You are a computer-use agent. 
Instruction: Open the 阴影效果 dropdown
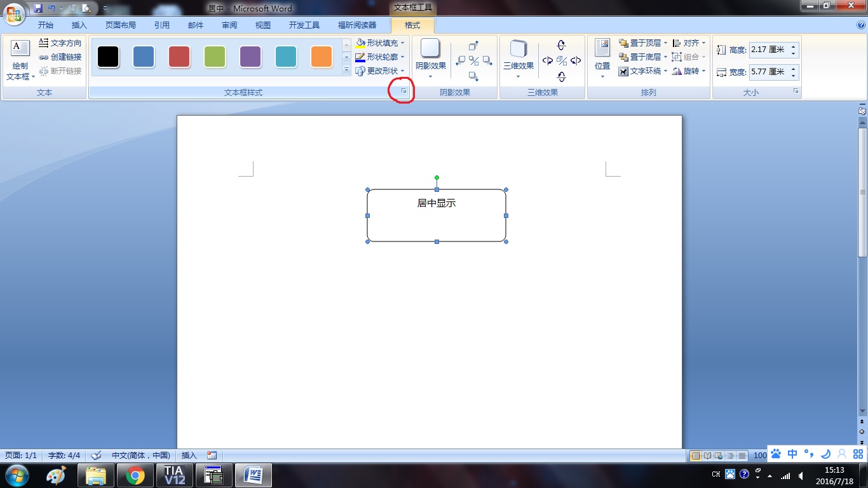(x=430, y=60)
